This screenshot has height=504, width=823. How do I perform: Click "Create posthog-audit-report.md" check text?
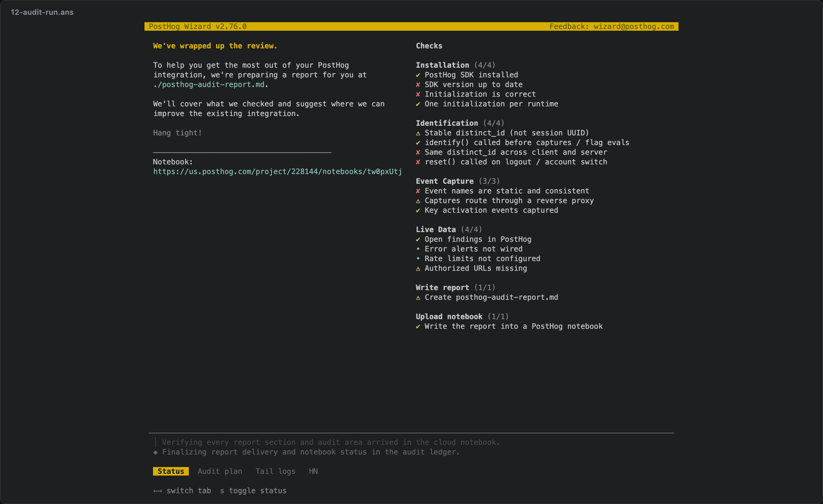(x=491, y=298)
